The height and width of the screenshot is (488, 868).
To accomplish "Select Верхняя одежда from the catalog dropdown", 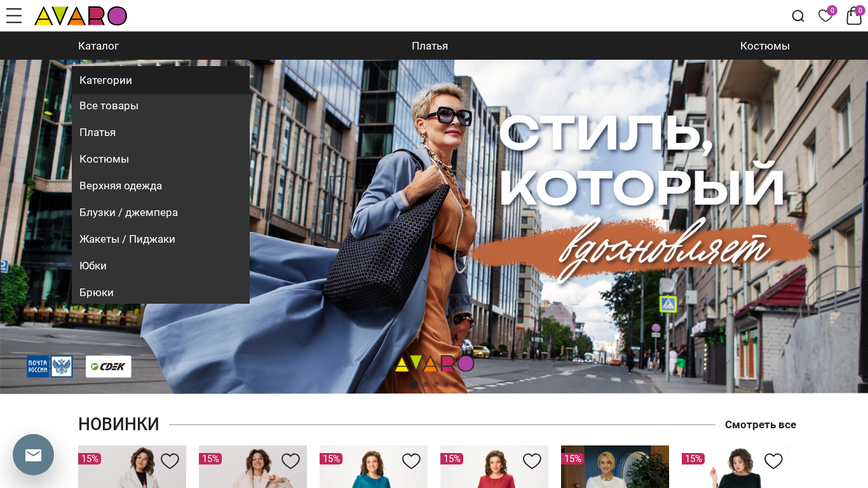I will tap(121, 186).
